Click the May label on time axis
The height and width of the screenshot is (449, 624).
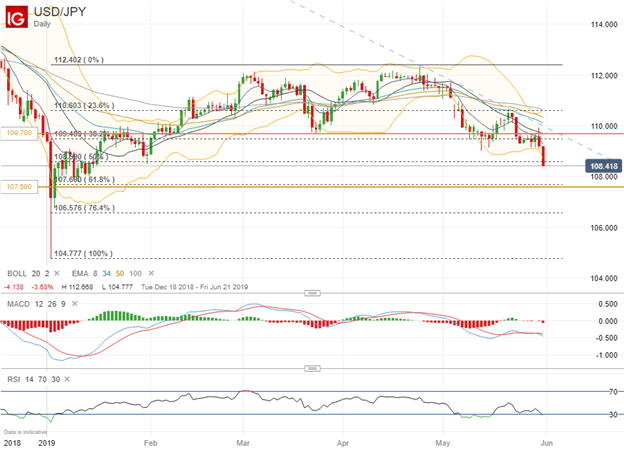click(x=443, y=443)
